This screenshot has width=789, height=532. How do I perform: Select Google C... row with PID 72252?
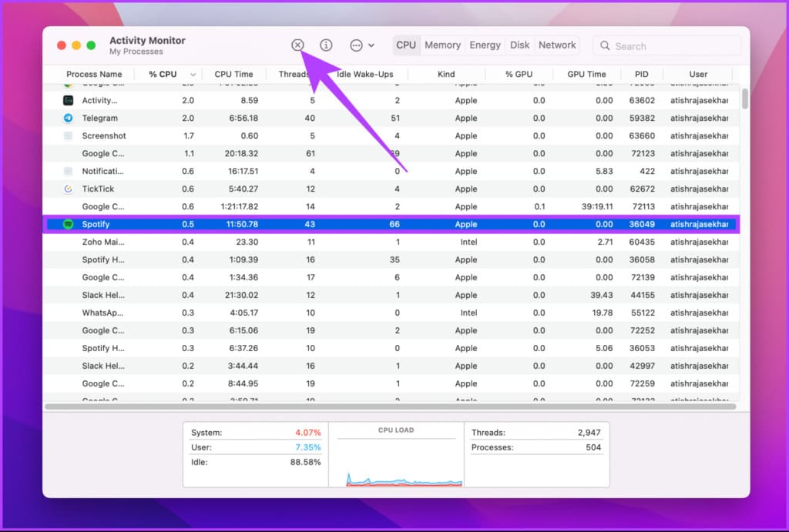pyautogui.click(x=391, y=330)
